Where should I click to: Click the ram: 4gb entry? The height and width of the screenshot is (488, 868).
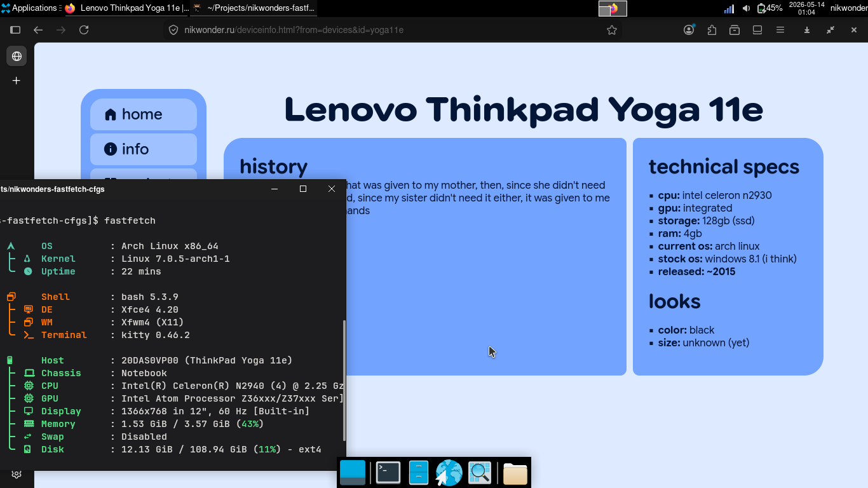tap(680, 234)
